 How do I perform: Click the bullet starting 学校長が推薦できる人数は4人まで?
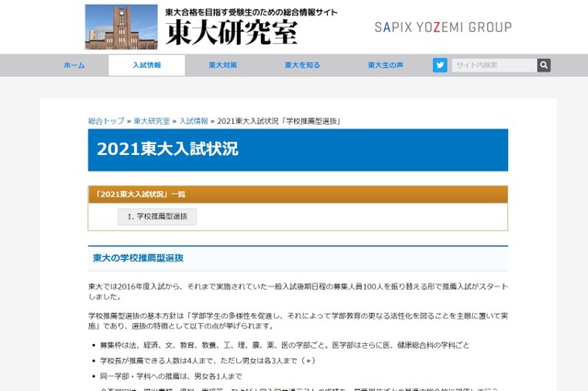click(x=208, y=361)
